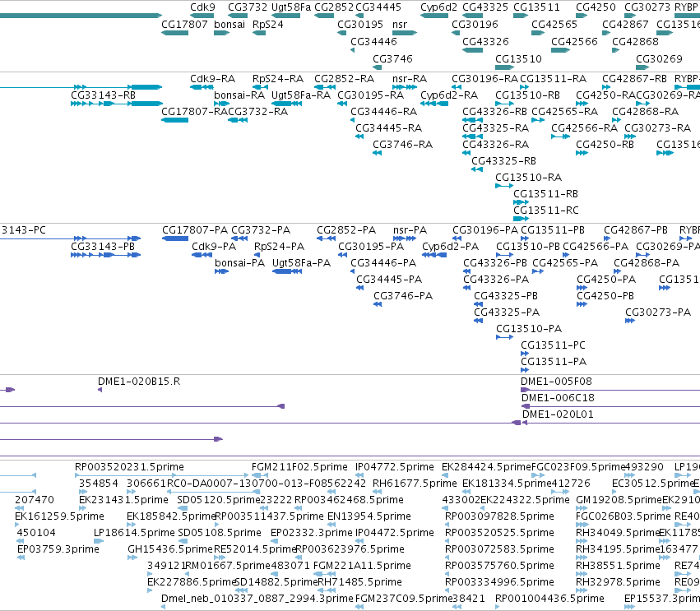This screenshot has height=611, width=700.
Task: Select the IP04772.5prime EST label
Action: [x=395, y=467]
